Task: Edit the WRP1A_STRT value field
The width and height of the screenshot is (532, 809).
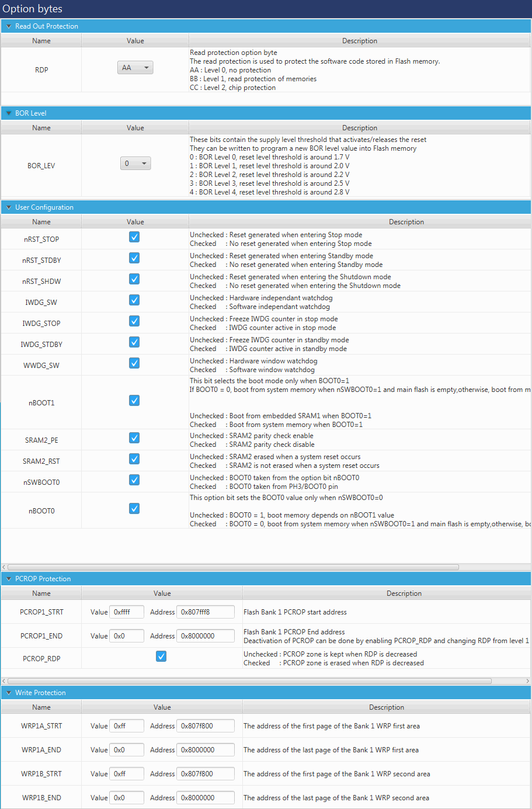Action: click(127, 726)
